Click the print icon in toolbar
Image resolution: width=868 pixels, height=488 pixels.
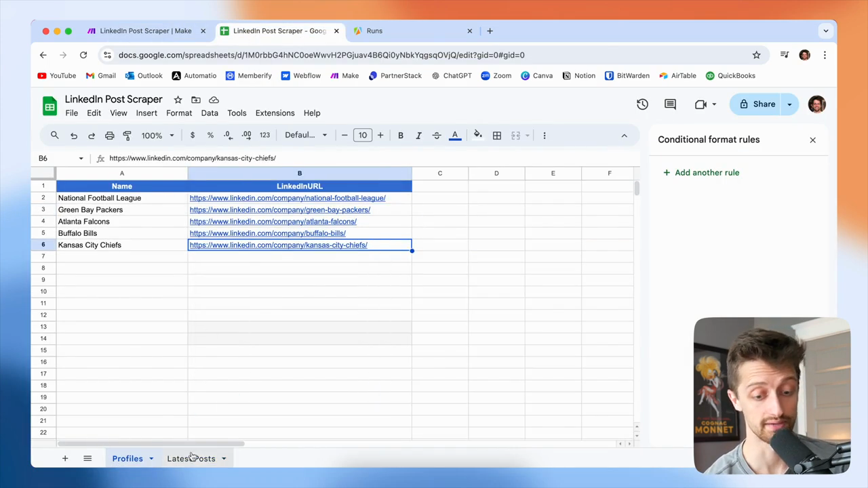pyautogui.click(x=109, y=136)
